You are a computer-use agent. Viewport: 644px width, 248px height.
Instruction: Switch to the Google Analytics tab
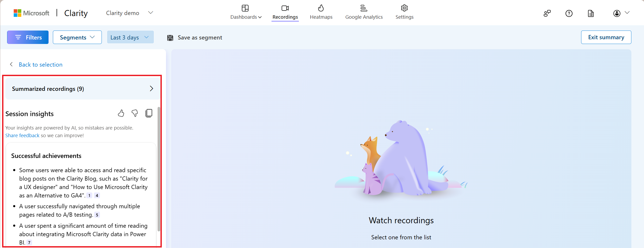pos(364,12)
